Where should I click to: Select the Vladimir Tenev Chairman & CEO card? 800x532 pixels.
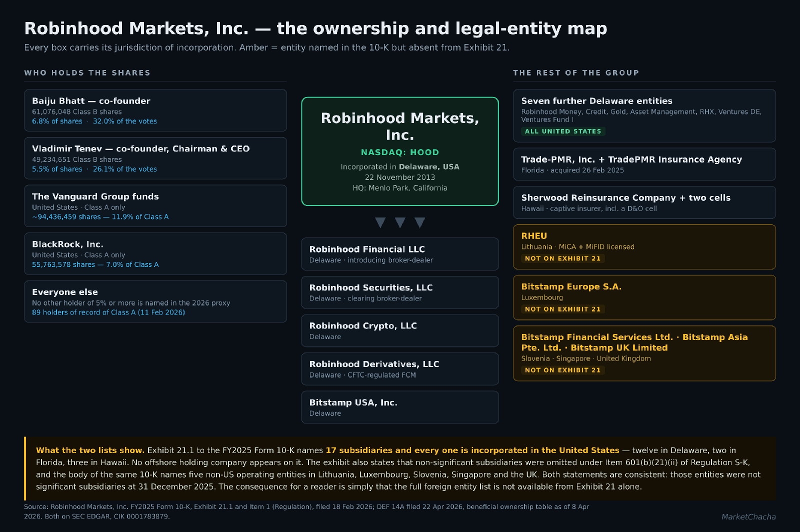(155, 158)
